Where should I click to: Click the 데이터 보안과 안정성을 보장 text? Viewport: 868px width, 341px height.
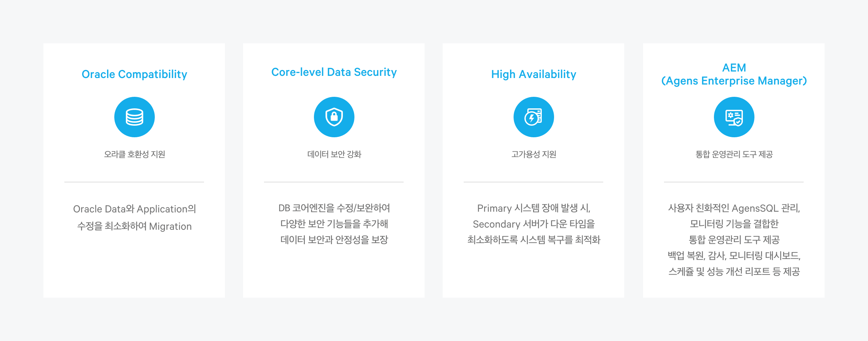(334, 239)
